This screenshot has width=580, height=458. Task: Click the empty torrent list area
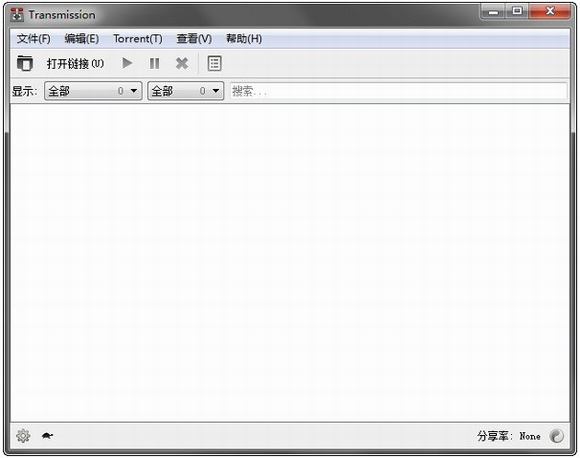[x=290, y=263]
